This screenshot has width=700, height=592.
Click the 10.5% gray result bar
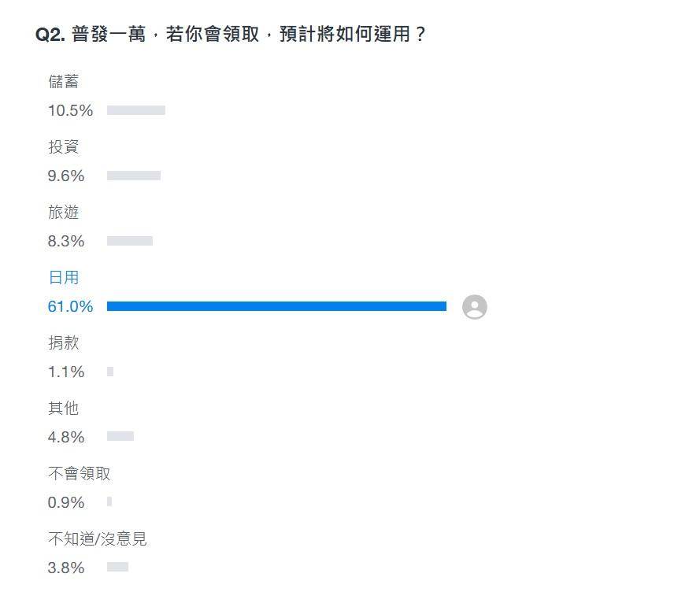(x=136, y=110)
